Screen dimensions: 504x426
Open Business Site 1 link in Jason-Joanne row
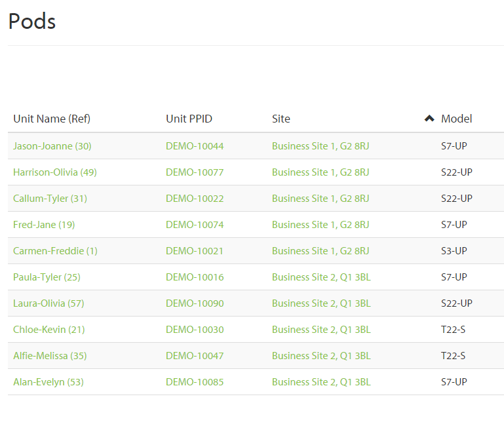click(320, 146)
